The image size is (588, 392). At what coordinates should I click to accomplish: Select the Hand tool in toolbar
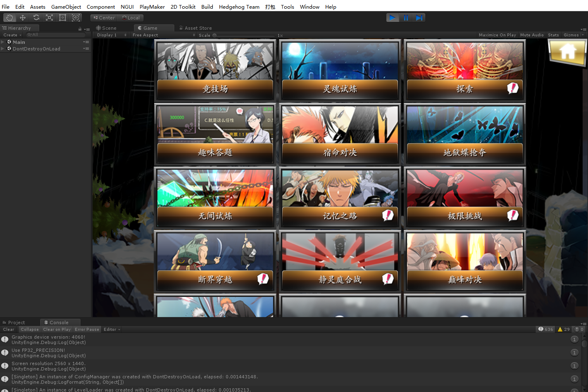point(10,18)
